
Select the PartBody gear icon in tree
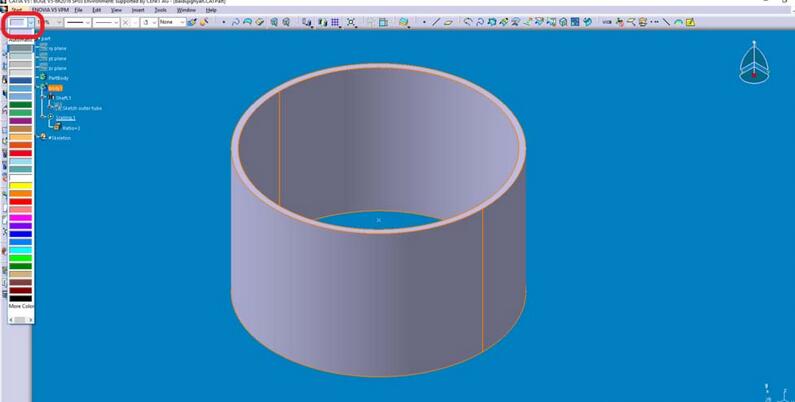(x=43, y=77)
